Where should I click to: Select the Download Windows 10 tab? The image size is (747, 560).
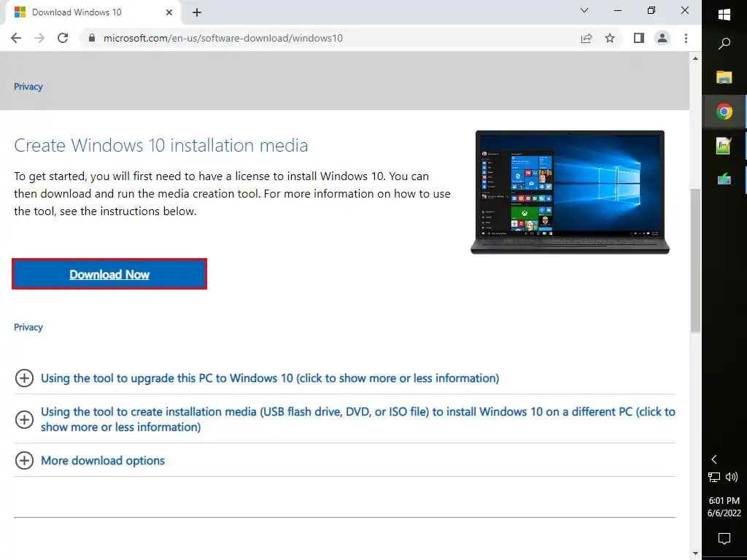click(93, 12)
